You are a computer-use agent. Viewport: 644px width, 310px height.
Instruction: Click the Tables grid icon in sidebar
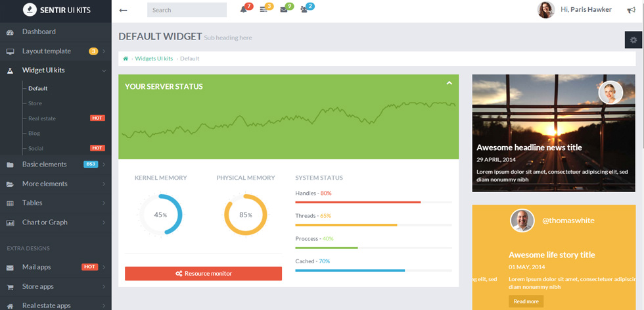tap(11, 203)
